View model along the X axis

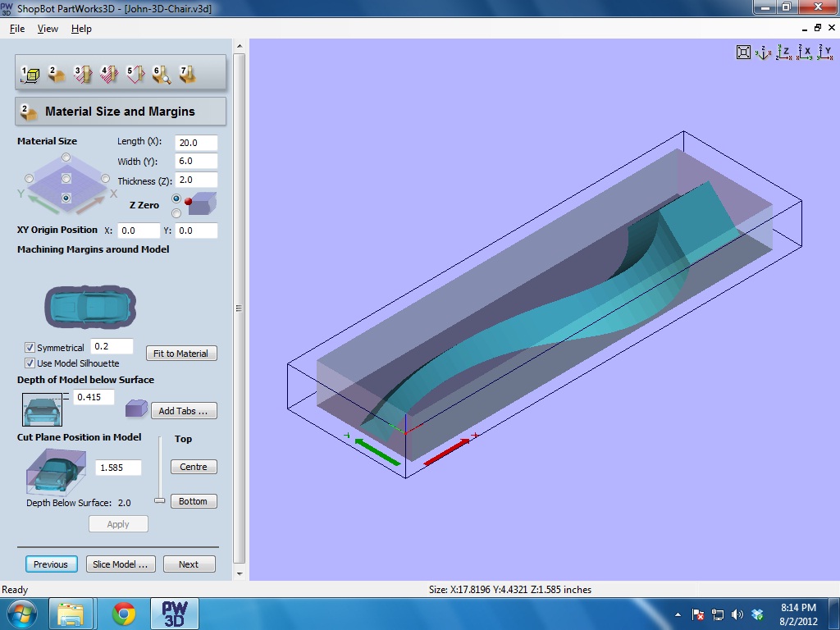tap(804, 52)
